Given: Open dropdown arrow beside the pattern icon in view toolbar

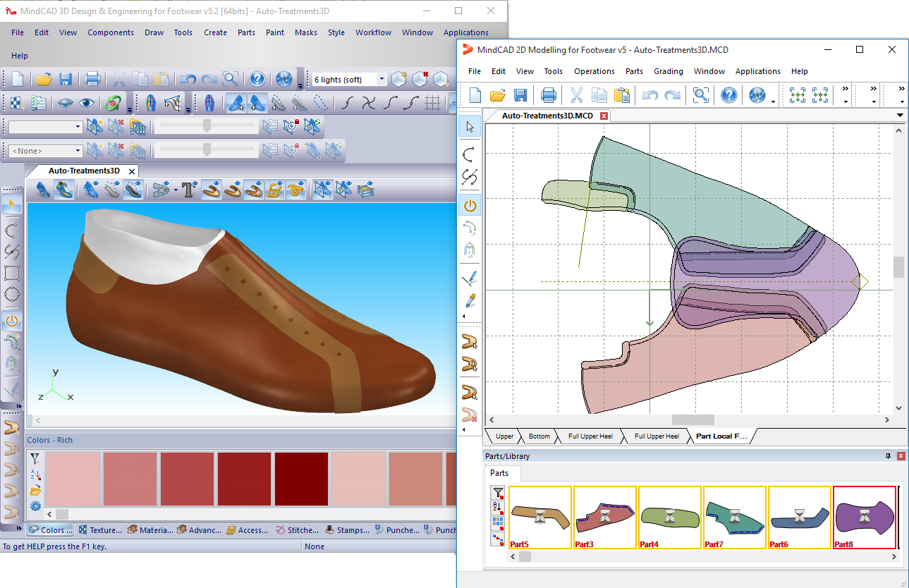Looking at the screenshot, I should (x=176, y=190).
